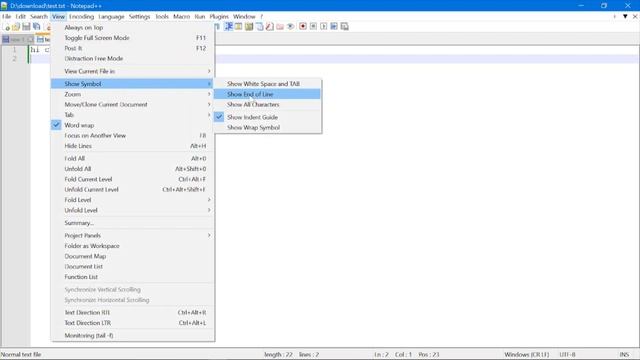The width and height of the screenshot is (640, 360).
Task: Click UTF-8 encoding in status bar
Action: click(567, 355)
